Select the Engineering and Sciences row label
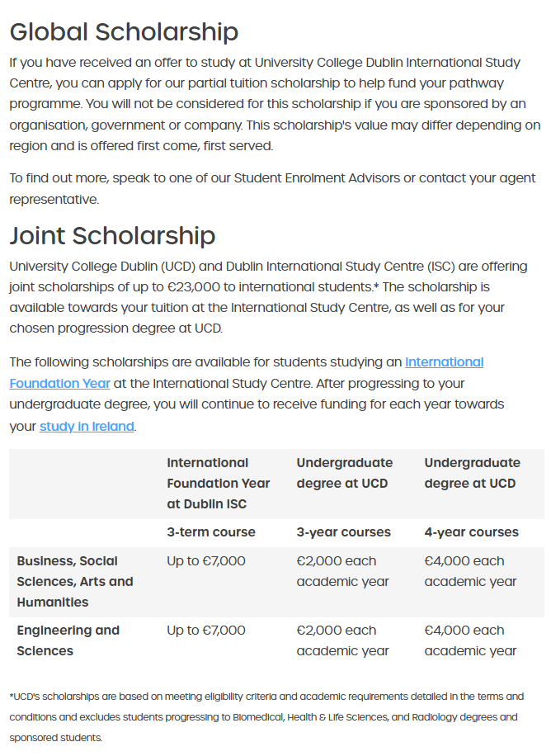The image size is (551, 756). click(x=68, y=640)
